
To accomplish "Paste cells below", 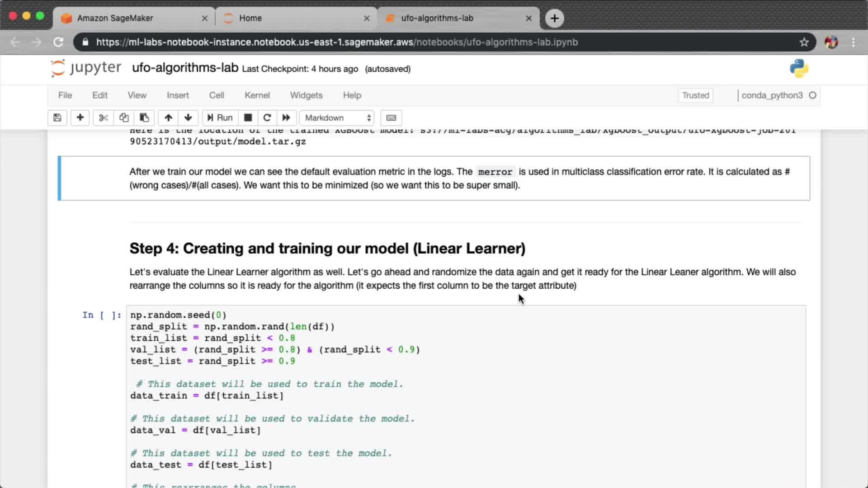I will pyautogui.click(x=144, y=117).
